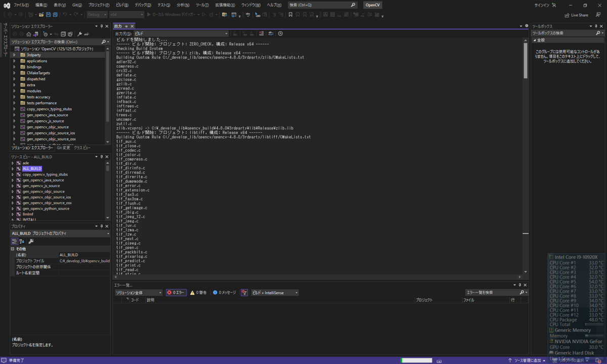Screen dimensions: 607x364
Task: Click the Output window horizontal scrollbar
Action: (x=319, y=277)
